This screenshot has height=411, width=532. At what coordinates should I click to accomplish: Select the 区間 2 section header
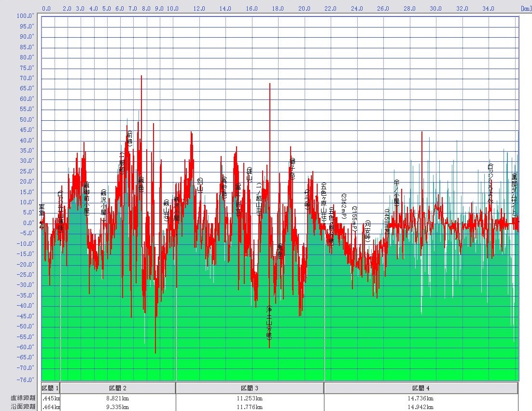pyautogui.click(x=118, y=388)
